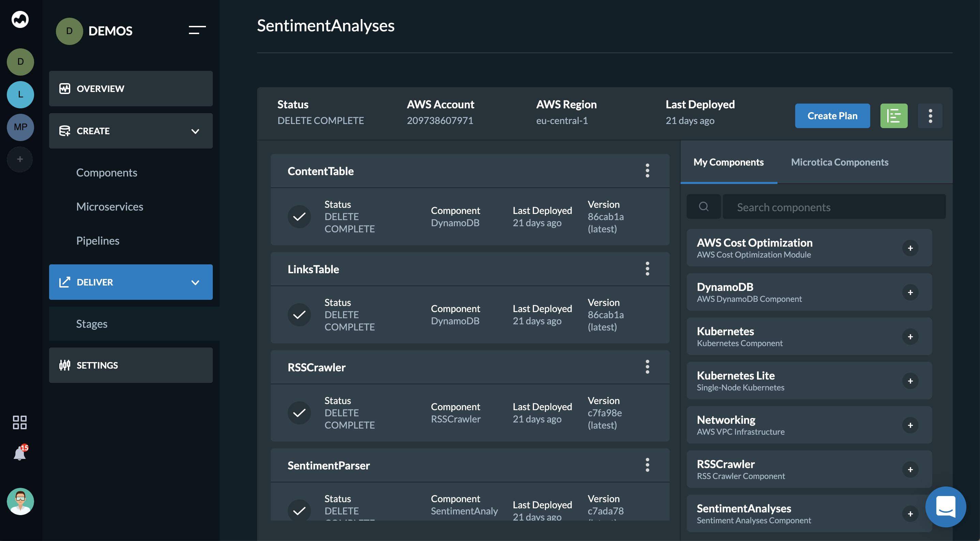Expand the CREATE section chevron
This screenshot has width=980, height=541.
click(x=195, y=131)
